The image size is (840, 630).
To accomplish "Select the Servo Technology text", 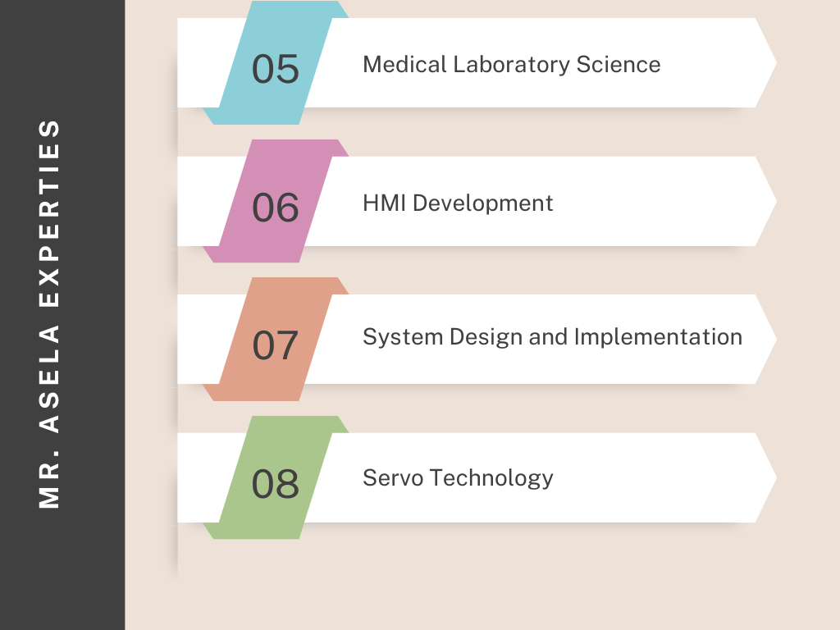I will click(458, 478).
